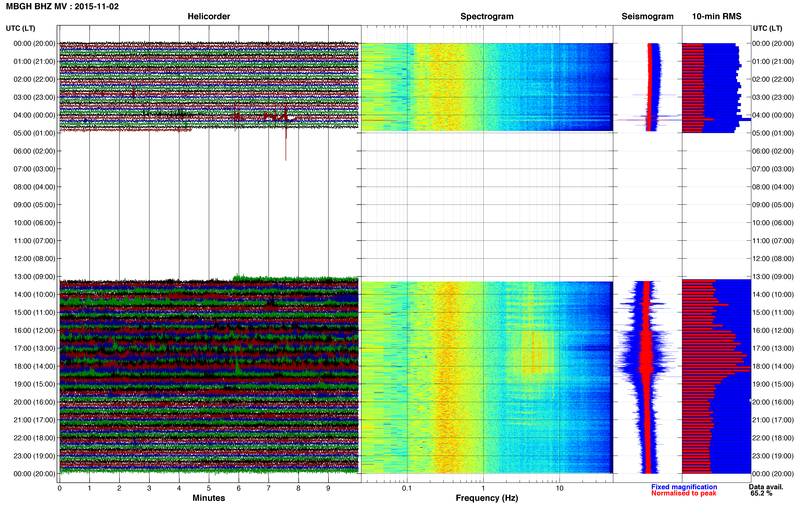This screenshot has width=812, height=508.
Task: Click the 0.1 frequency tick label
Action: pos(407,488)
